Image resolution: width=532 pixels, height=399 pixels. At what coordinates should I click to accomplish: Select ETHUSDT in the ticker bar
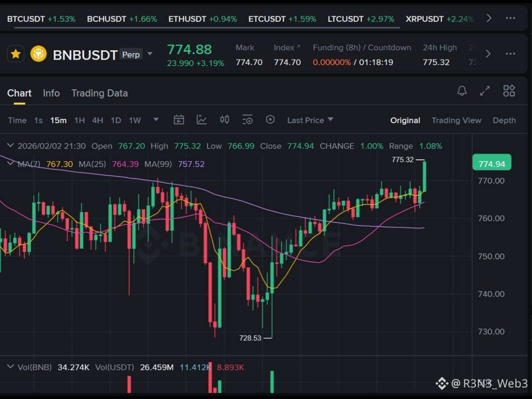pyautogui.click(x=202, y=19)
